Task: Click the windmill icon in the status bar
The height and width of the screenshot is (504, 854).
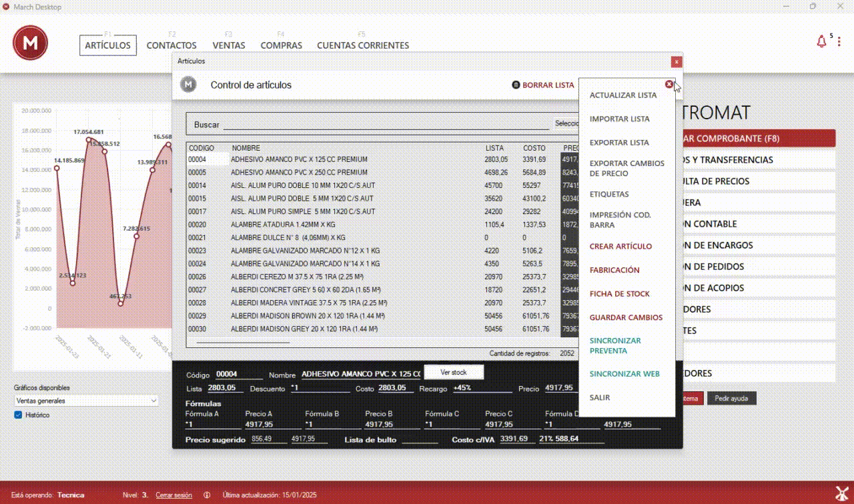Action: coord(841,494)
